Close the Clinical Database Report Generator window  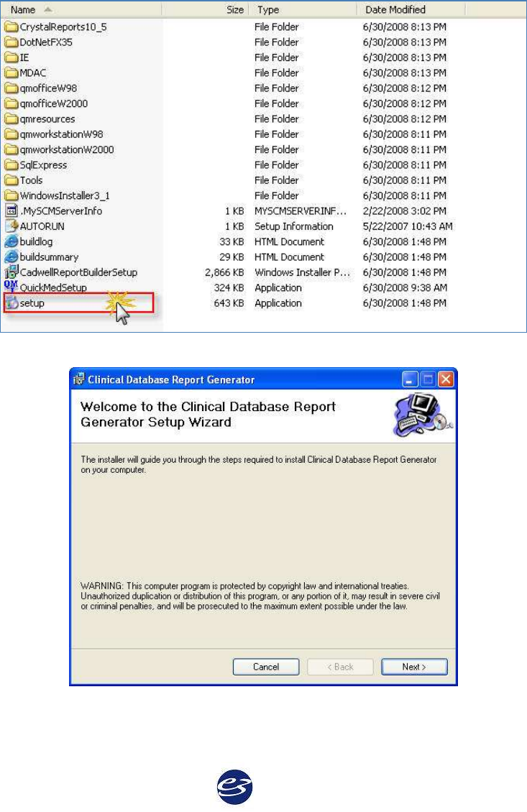tap(446, 379)
